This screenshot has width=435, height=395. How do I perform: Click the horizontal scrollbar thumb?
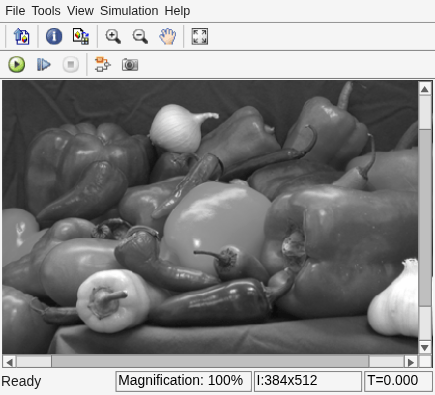210,362
